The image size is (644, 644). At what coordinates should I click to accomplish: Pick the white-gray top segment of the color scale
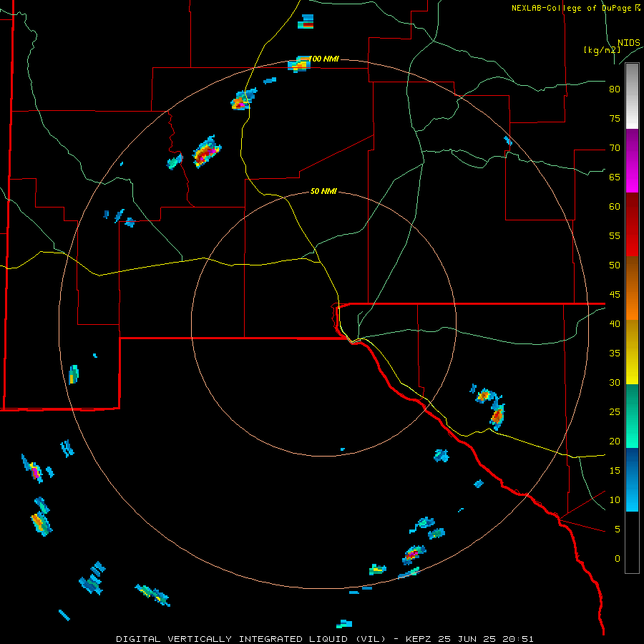tap(632, 96)
